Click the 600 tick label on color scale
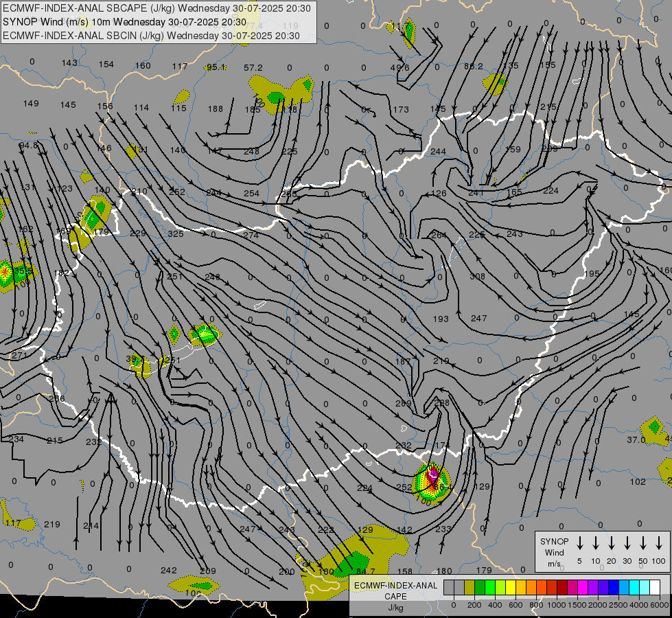Viewport: 672px width, 618px height. pyautogui.click(x=515, y=605)
